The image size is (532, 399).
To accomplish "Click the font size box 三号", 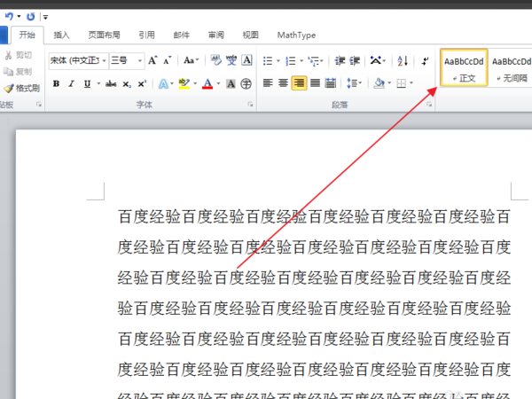I will click(123, 60).
